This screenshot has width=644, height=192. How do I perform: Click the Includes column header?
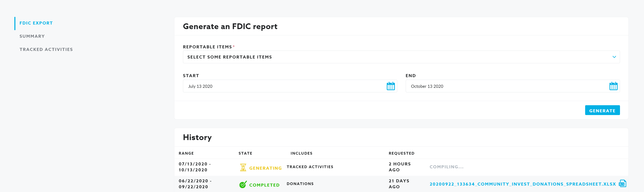click(x=301, y=153)
